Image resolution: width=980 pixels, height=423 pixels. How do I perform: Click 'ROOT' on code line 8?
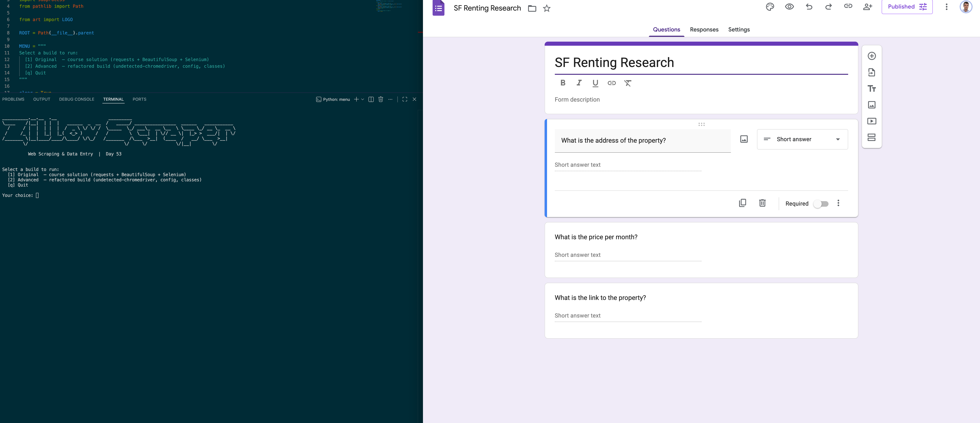pyautogui.click(x=24, y=33)
